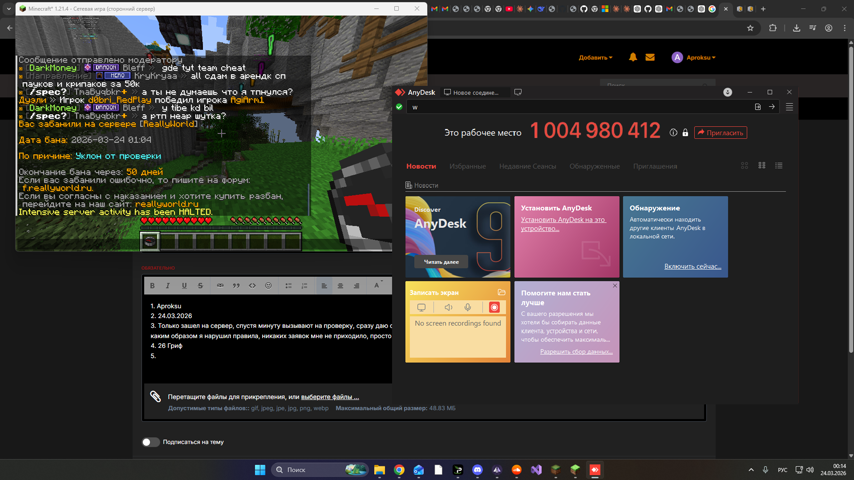
Task: Toggle underline formatting in forum editor
Action: (184, 285)
